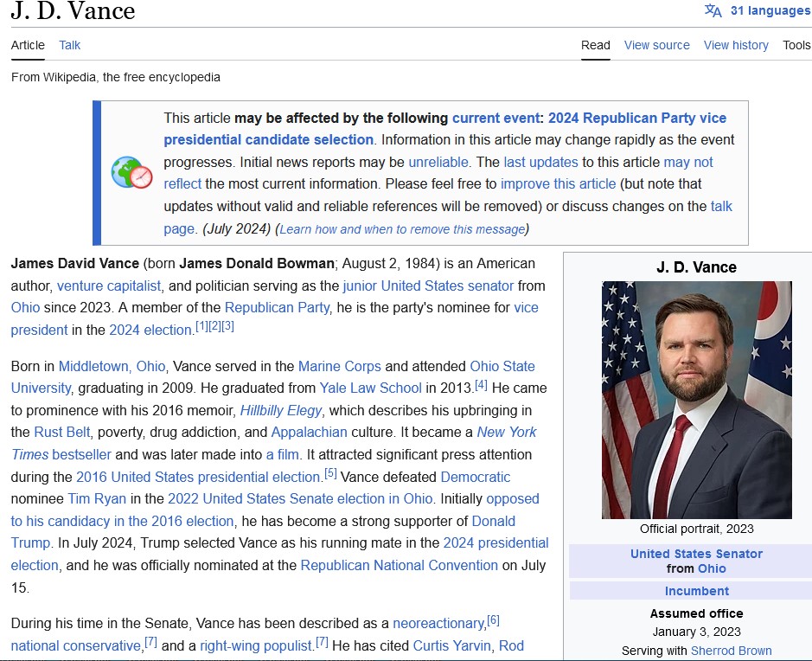Follow the right-wing populist link
This screenshot has width=812, height=661.
coord(257,646)
